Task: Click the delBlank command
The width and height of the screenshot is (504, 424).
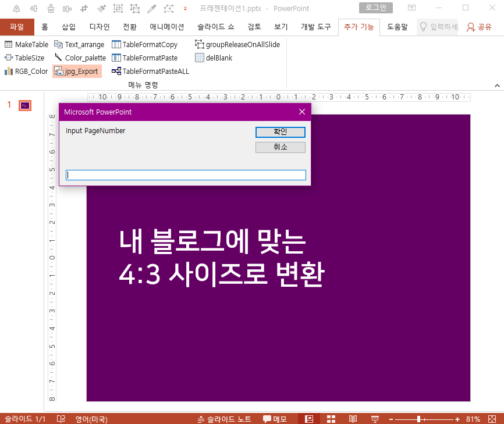Action: coord(214,58)
